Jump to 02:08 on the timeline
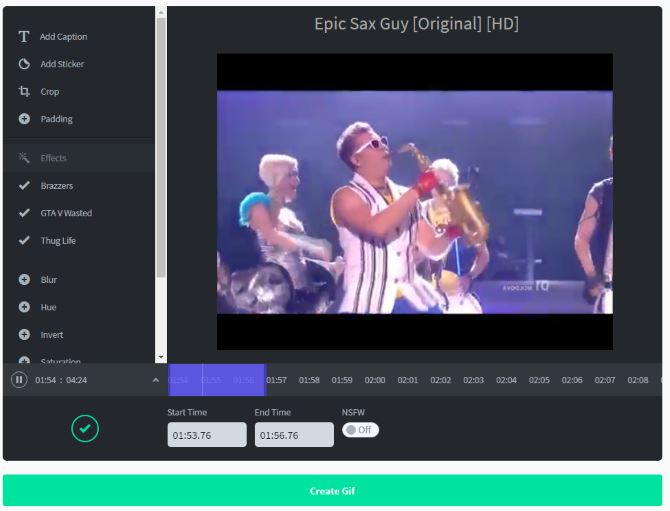Image resolution: width=670 pixels, height=511 pixels. [638, 380]
